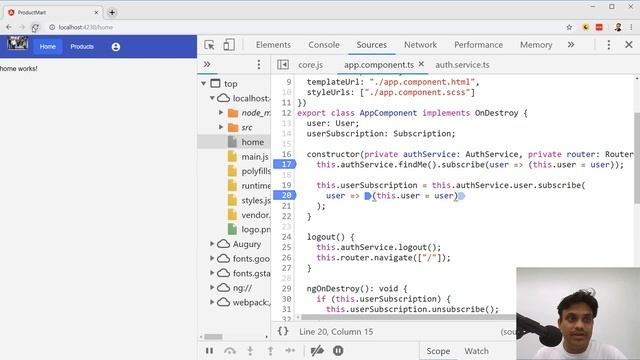Bookmark this page star icon
Viewport: 640px width, 360px height.
pos(569,27)
